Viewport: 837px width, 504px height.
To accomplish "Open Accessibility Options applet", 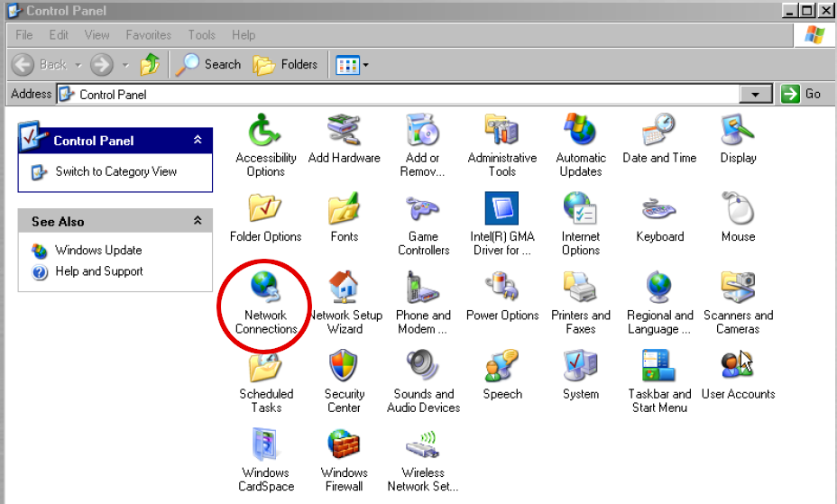I will (265, 132).
